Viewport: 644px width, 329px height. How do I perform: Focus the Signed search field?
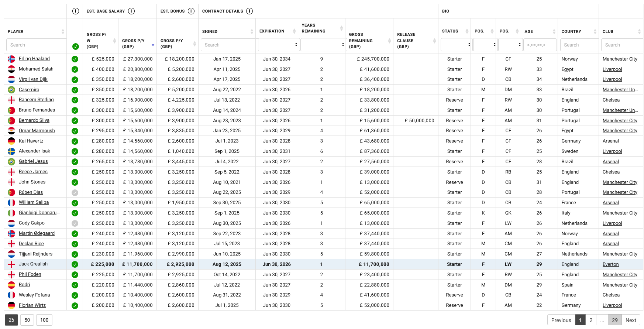click(228, 45)
